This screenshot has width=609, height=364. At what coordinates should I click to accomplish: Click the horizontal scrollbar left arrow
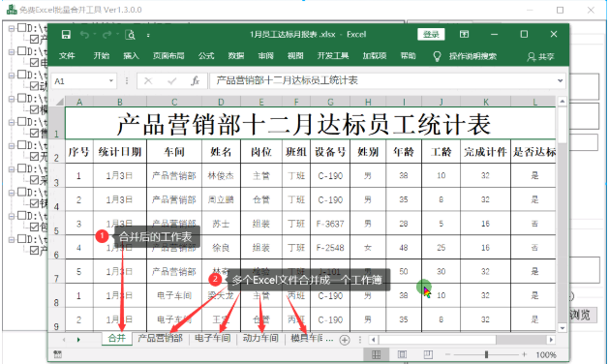point(374,340)
